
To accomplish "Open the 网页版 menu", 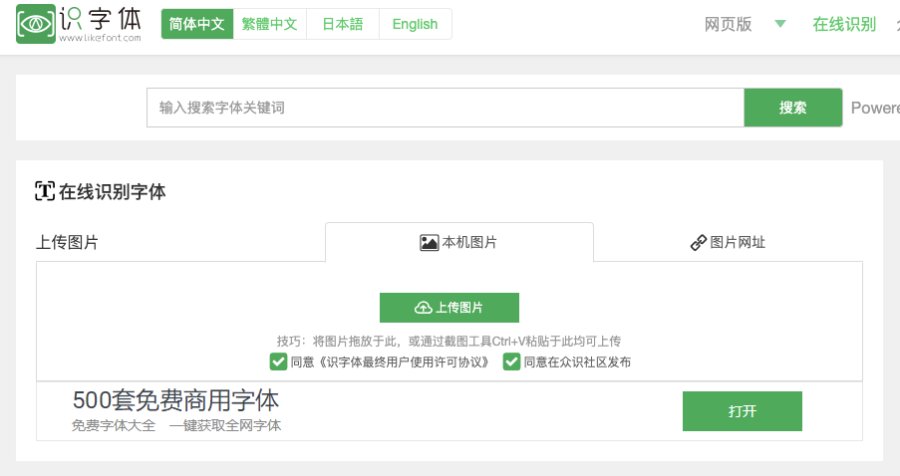I will (x=728, y=24).
